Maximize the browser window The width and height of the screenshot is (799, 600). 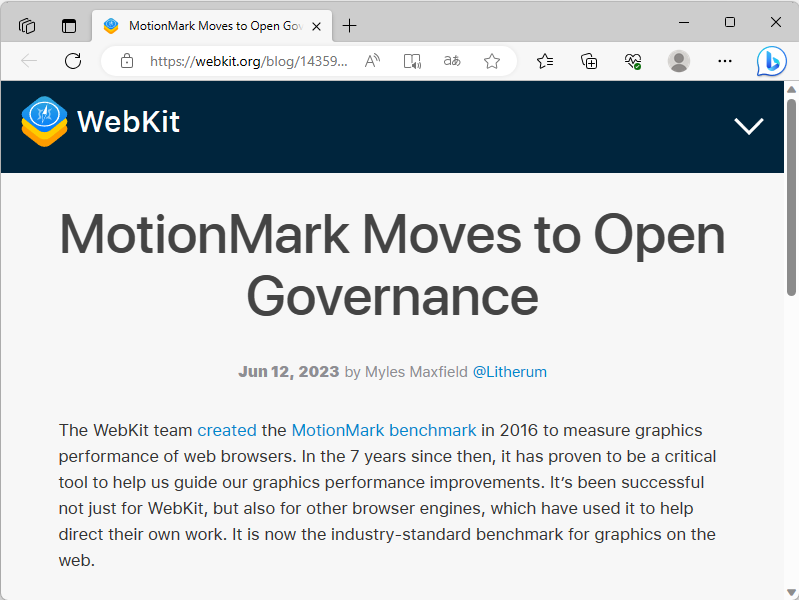730,22
